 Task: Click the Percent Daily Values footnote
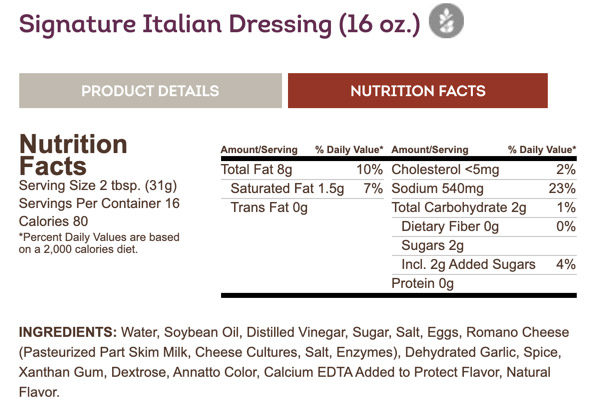point(99,243)
